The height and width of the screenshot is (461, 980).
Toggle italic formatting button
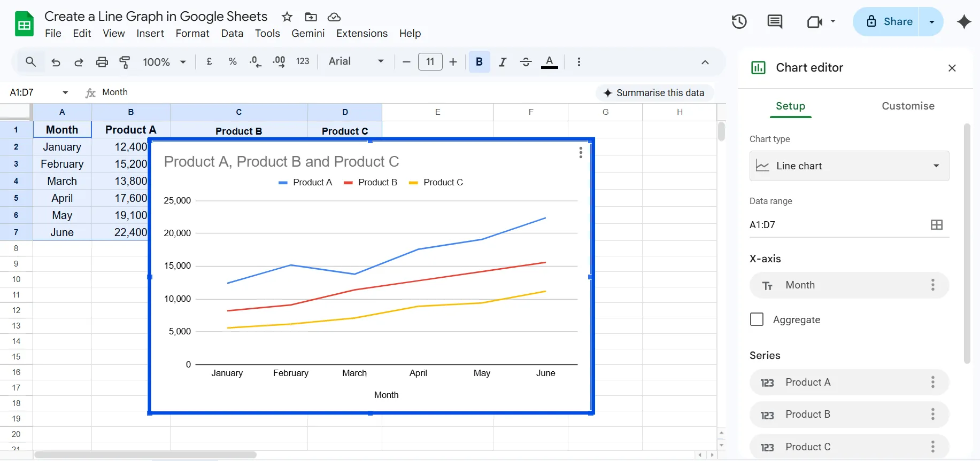(x=502, y=62)
